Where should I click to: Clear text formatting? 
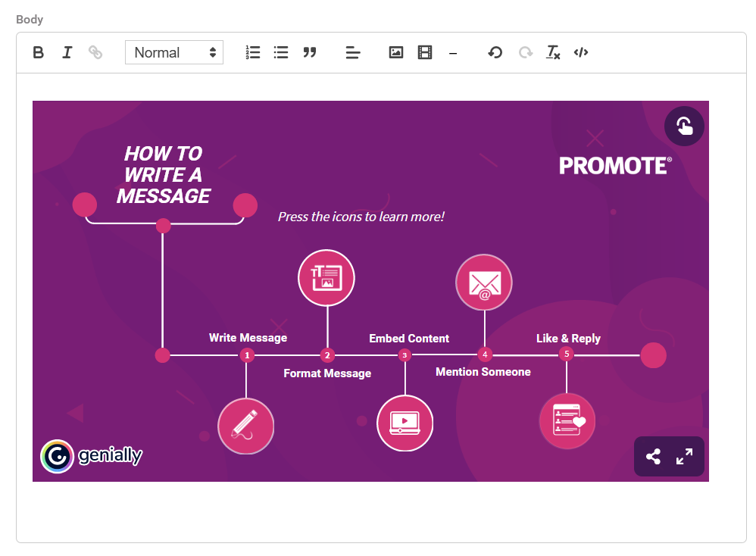tap(554, 52)
